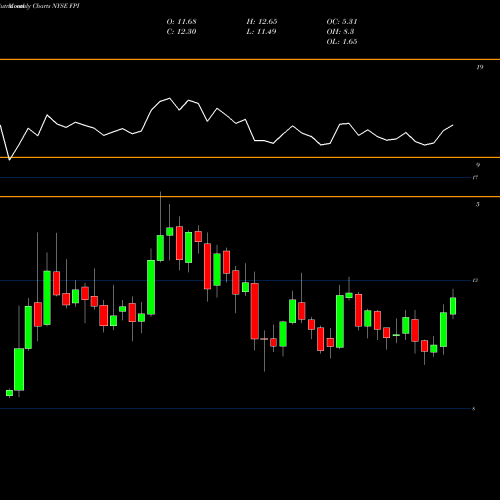The image size is (500, 500).
Task: Click the close price value C: 12.30
Action: pos(181,32)
